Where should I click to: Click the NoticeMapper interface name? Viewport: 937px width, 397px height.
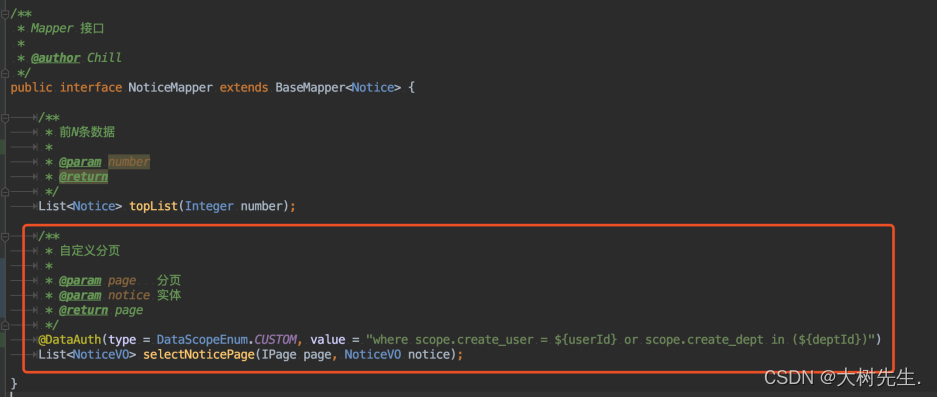(171, 87)
